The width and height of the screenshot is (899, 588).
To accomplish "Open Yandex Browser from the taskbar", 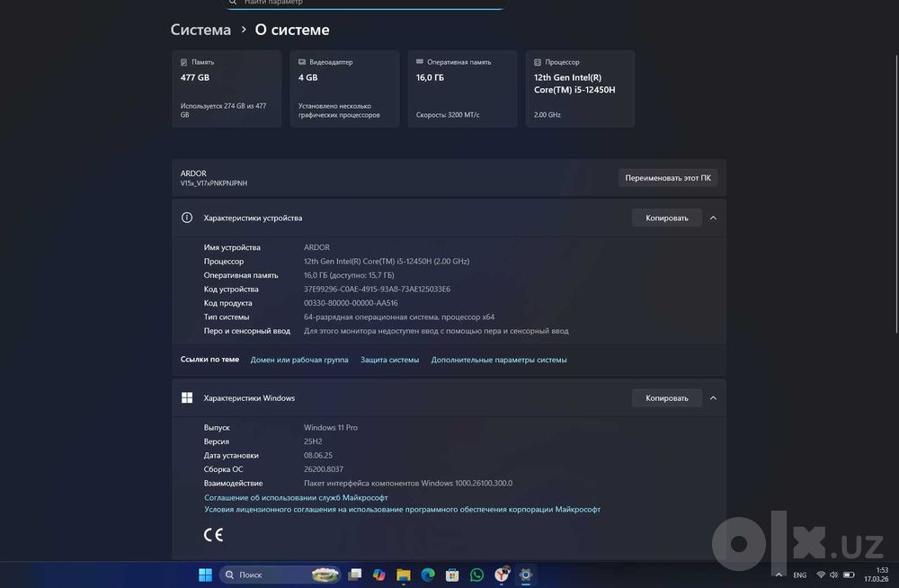I will pos(502,575).
